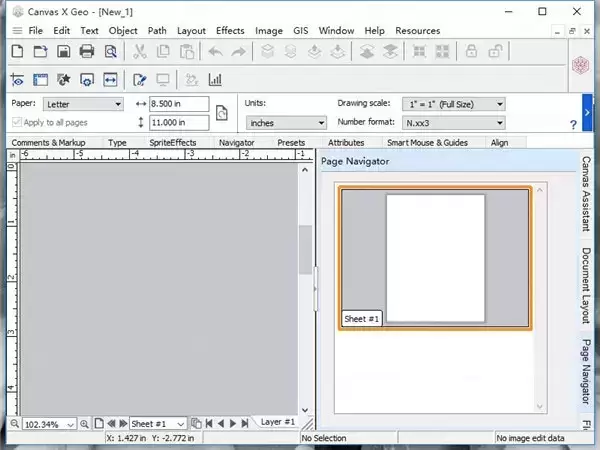Switch to the SpriteEffects tab

(172, 143)
